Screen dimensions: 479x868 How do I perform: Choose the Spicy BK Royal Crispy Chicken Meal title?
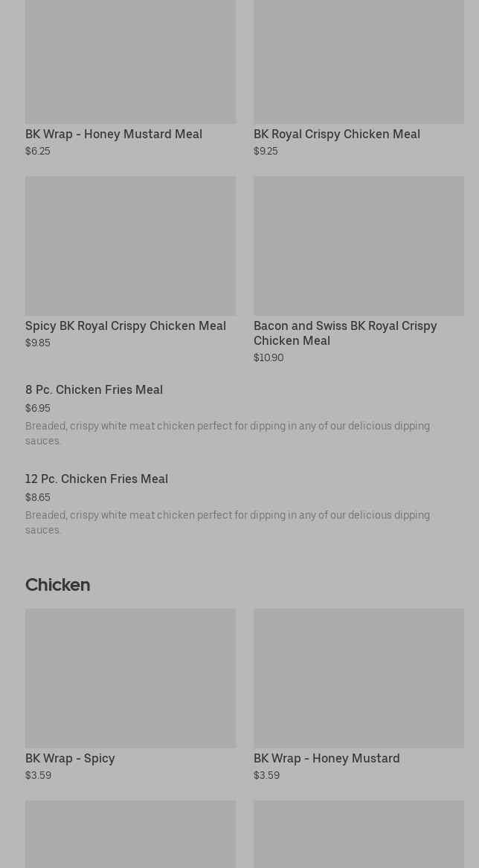click(x=126, y=326)
